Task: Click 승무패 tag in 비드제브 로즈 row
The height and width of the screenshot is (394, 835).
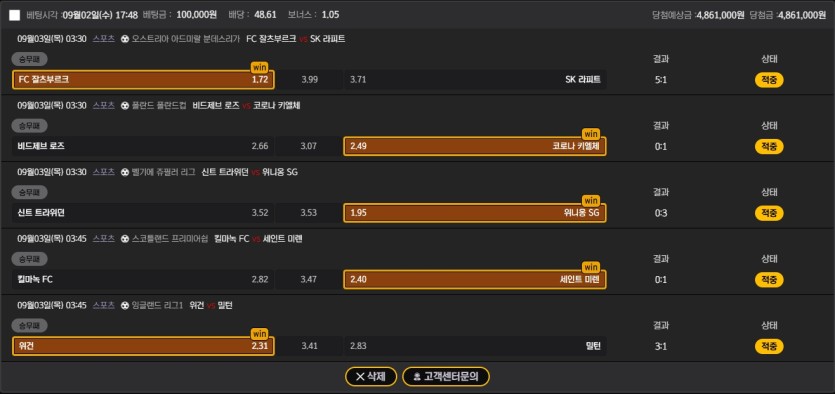Action: tap(30, 126)
